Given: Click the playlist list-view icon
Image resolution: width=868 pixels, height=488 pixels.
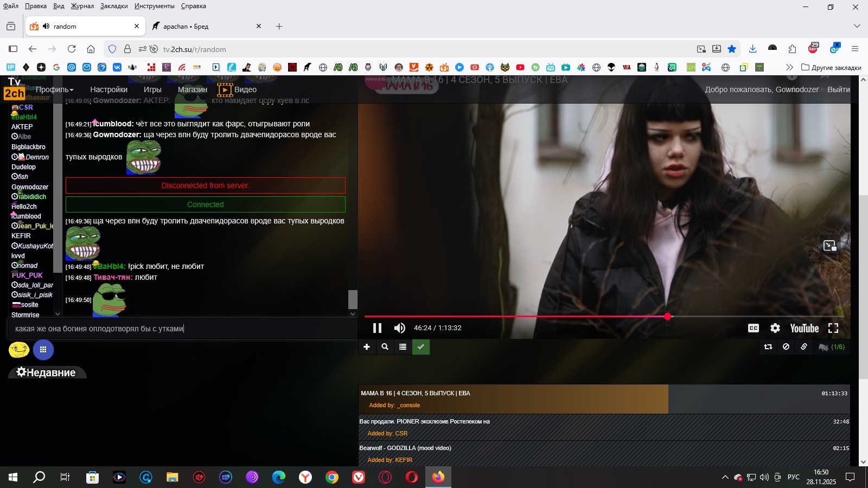Looking at the screenshot, I should click(403, 347).
